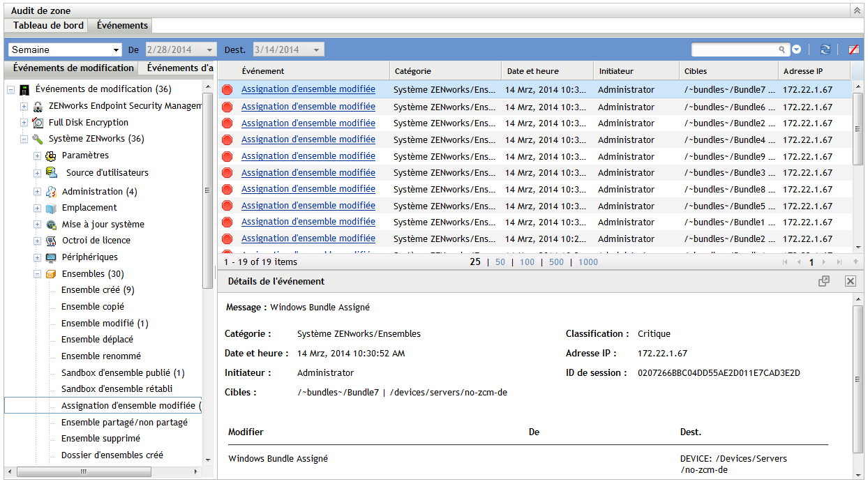The image size is (868, 484).
Task: Click the red status dot on the Bundle9 row
Action: (227, 156)
